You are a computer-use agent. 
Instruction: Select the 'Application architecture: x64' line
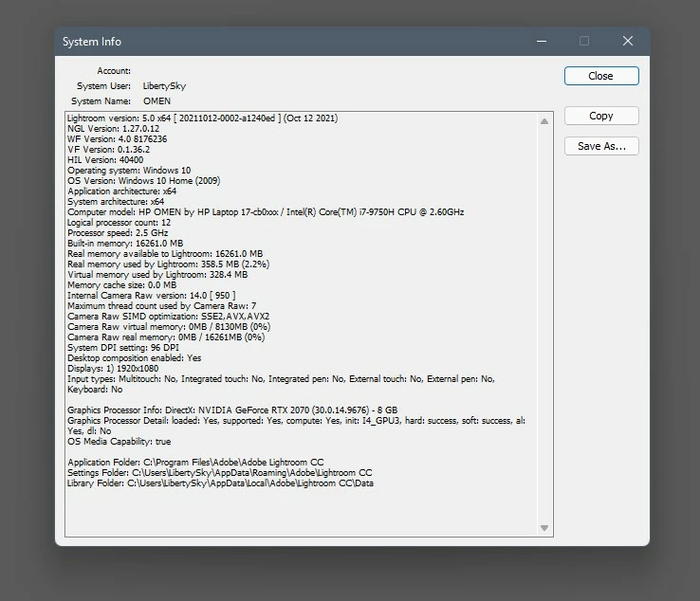(x=121, y=191)
